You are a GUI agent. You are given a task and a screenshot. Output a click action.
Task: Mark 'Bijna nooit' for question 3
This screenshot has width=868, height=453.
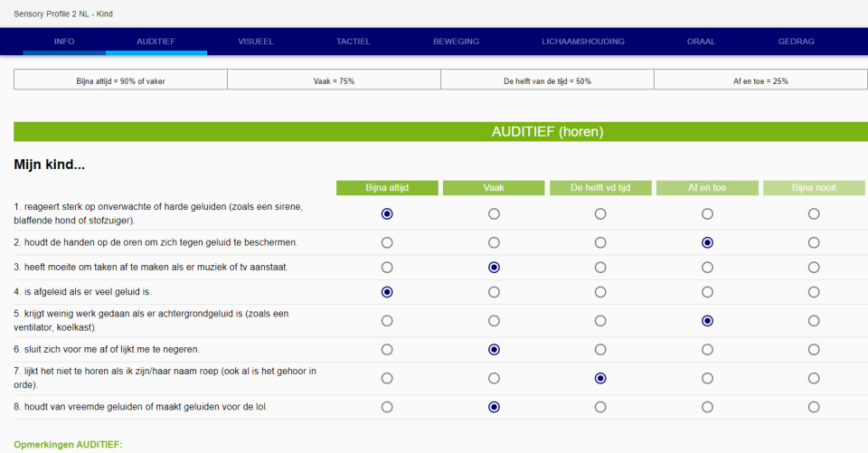click(814, 268)
